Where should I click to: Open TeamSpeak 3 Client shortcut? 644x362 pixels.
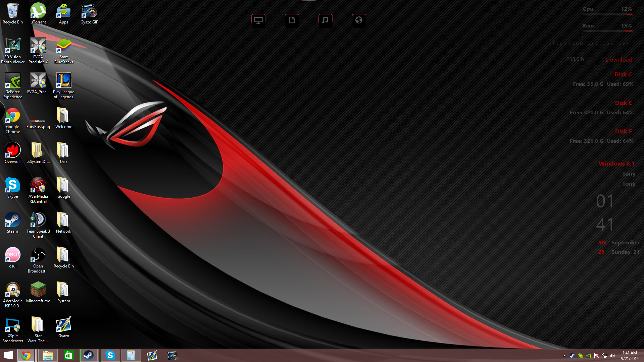[38, 225]
